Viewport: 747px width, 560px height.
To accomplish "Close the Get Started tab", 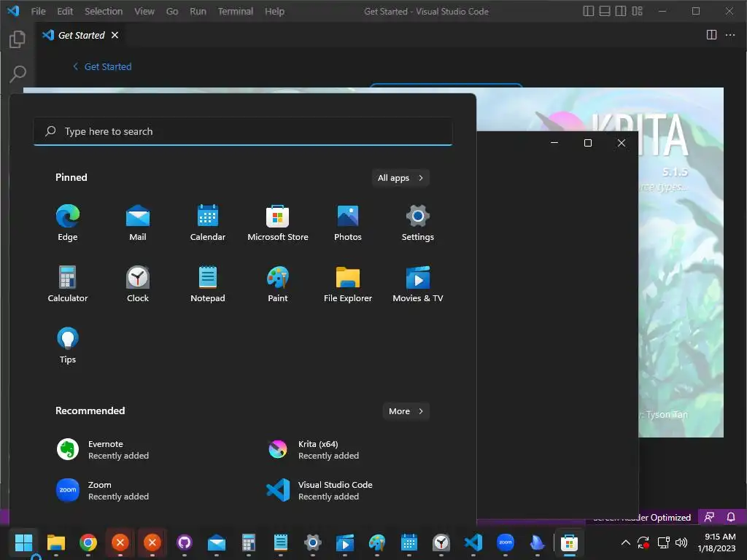I will [115, 35].
